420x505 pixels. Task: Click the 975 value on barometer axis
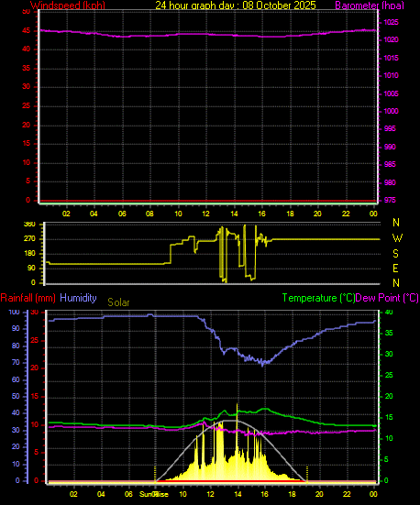click(x=390, y=200)
